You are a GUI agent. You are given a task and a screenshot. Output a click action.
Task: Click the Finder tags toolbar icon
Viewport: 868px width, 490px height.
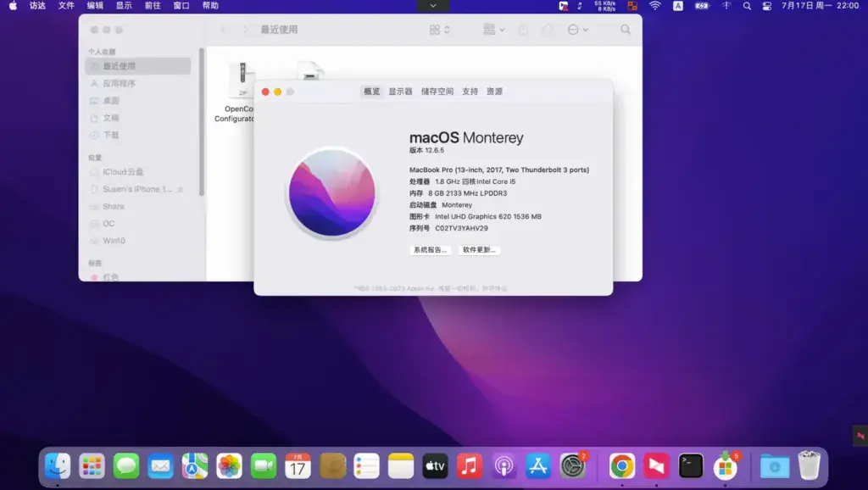[x=547, y=30]
